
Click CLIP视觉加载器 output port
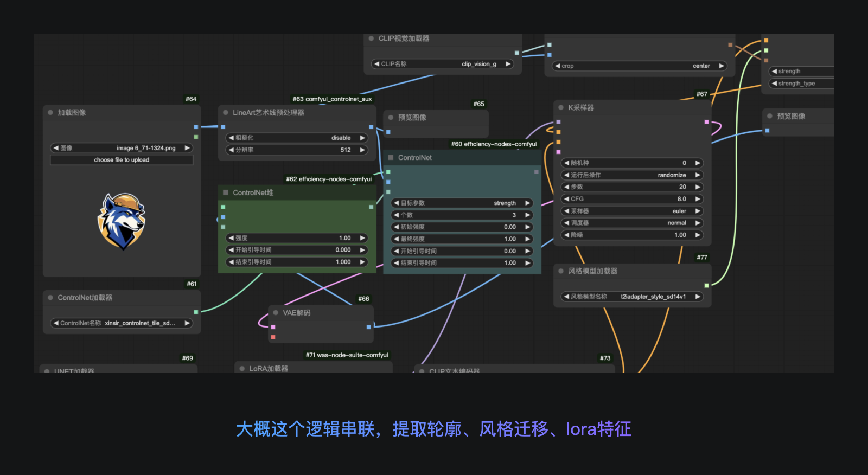[x=516, y=53]
